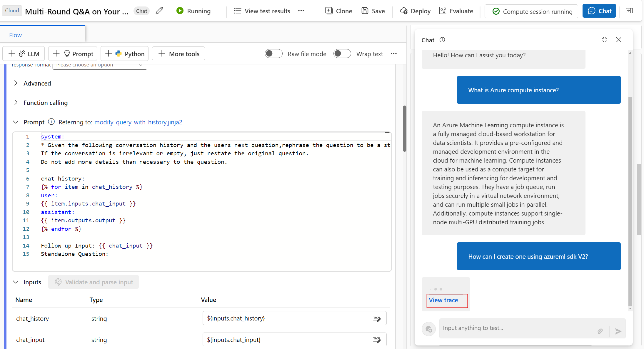This screenshot has width=644, height=349.
Task: Collapse the Inputs section
Action: [x=16, y=282]
